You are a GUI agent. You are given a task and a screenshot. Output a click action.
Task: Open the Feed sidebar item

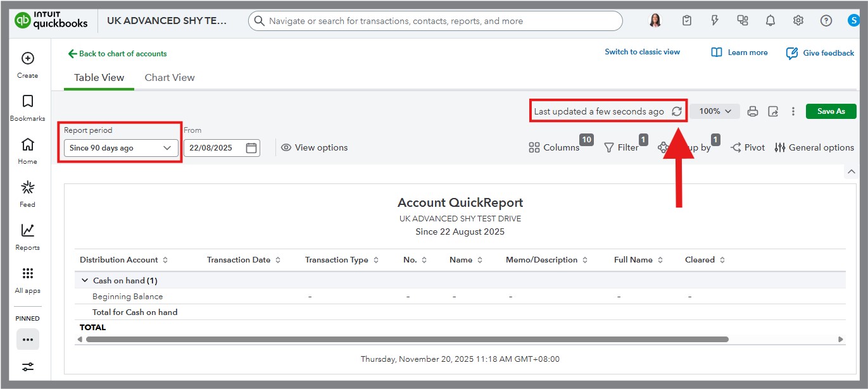coord(27,194)
